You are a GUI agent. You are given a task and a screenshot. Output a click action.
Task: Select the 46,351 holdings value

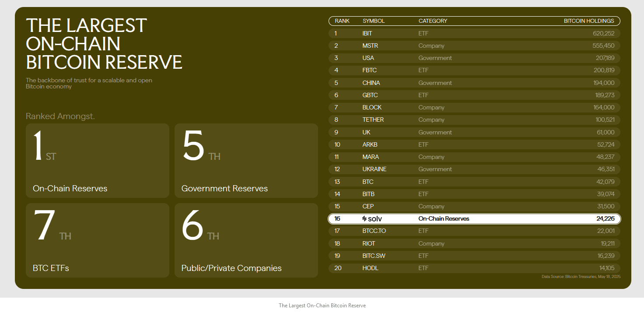[606, 169]
